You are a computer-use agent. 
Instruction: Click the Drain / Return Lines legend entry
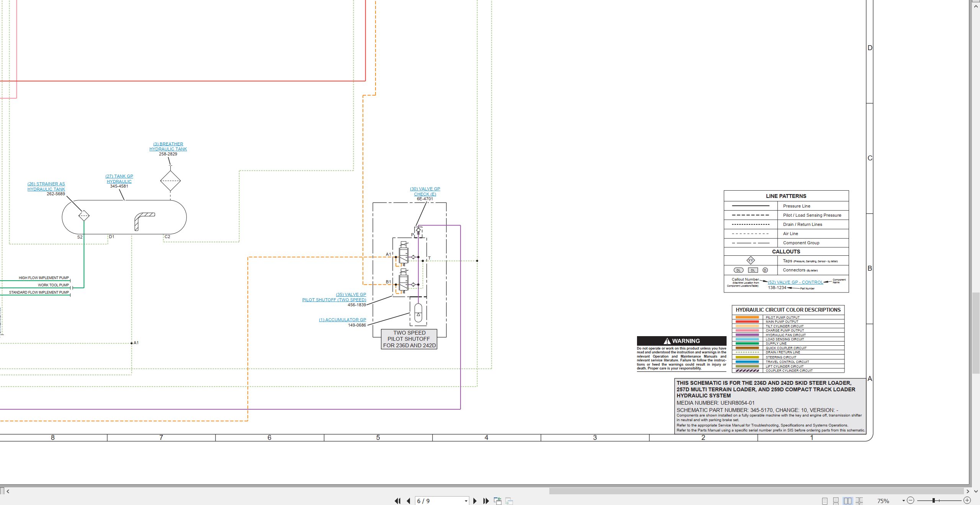point(802,224)
